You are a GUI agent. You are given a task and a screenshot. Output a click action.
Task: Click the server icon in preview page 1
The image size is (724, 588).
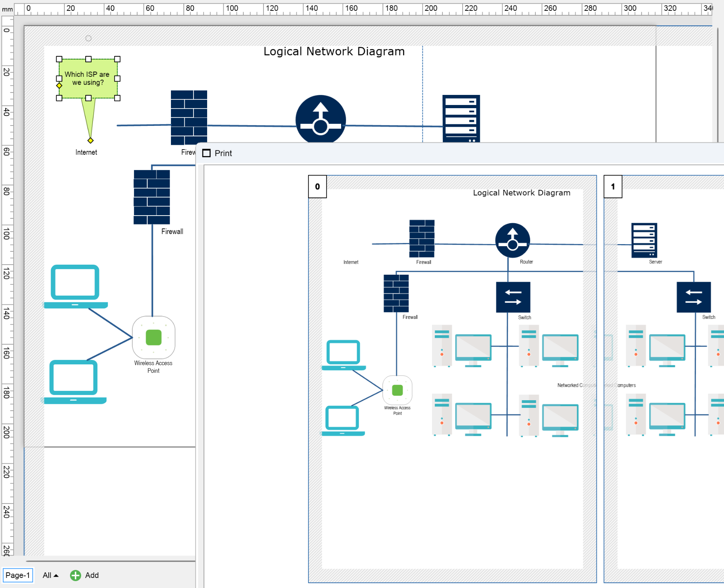click(644, 240)
